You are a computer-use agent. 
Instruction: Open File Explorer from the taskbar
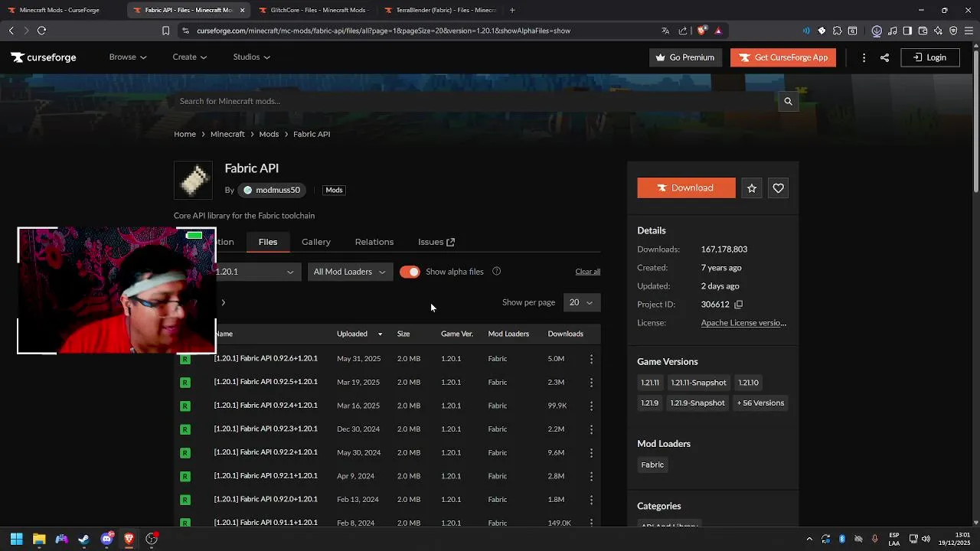39,539
